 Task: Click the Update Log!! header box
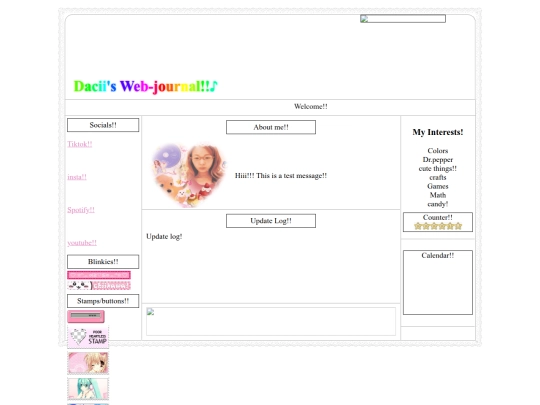(x=271, y=221)
